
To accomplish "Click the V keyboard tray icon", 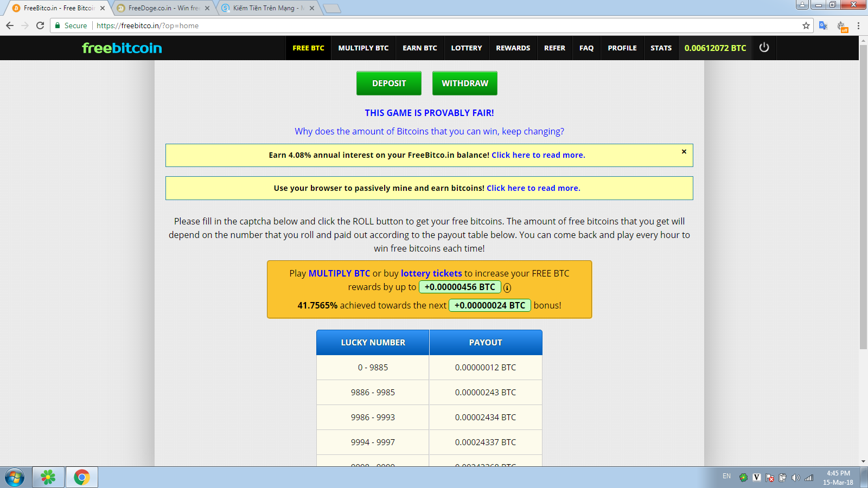I will point(757,478).
